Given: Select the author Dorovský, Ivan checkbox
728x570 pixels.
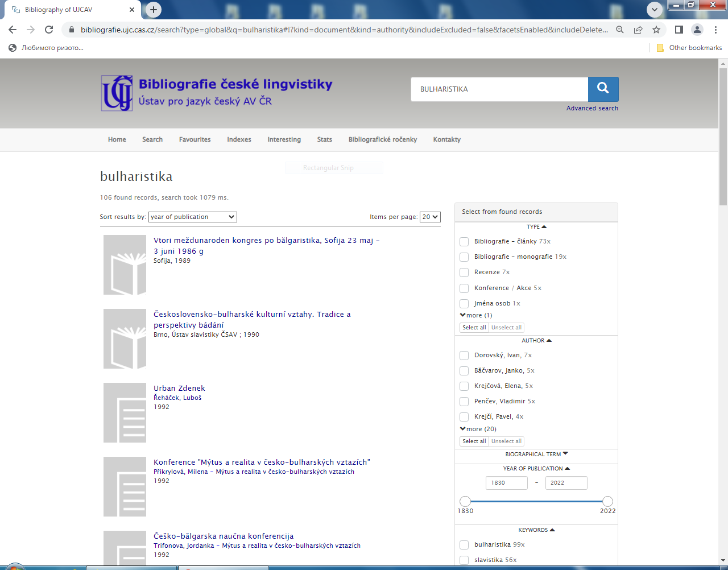Looking at the screenshot, I should pos(464,356).
